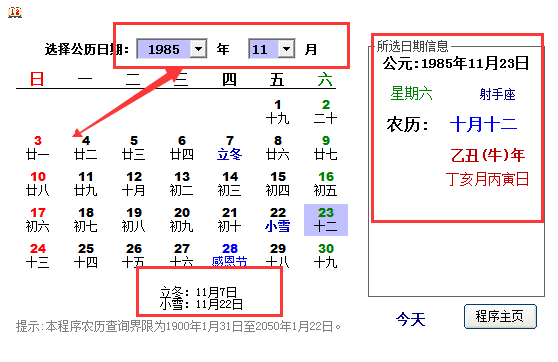Click the 丁亥月丙寅日 text
Screen dimensions: 558x362
pos(487,179)
